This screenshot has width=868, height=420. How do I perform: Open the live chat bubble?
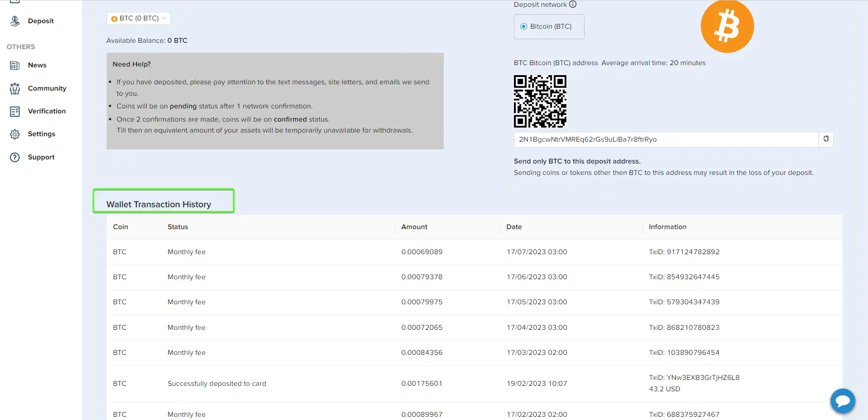[x=842, y=401]
